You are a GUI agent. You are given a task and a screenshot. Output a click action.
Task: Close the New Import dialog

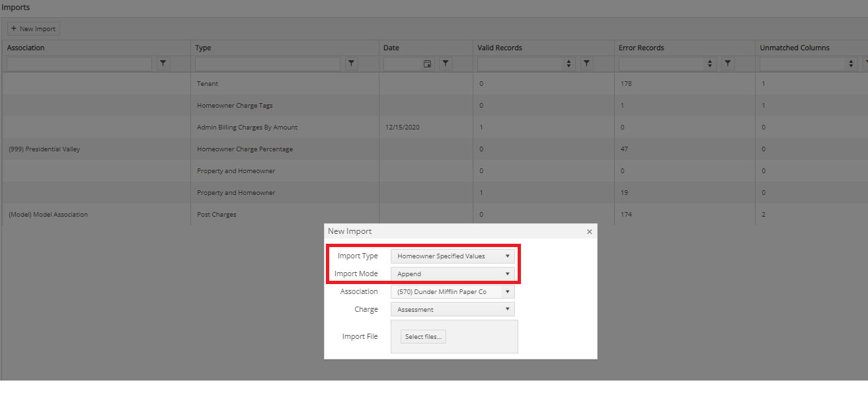point(590,232)
